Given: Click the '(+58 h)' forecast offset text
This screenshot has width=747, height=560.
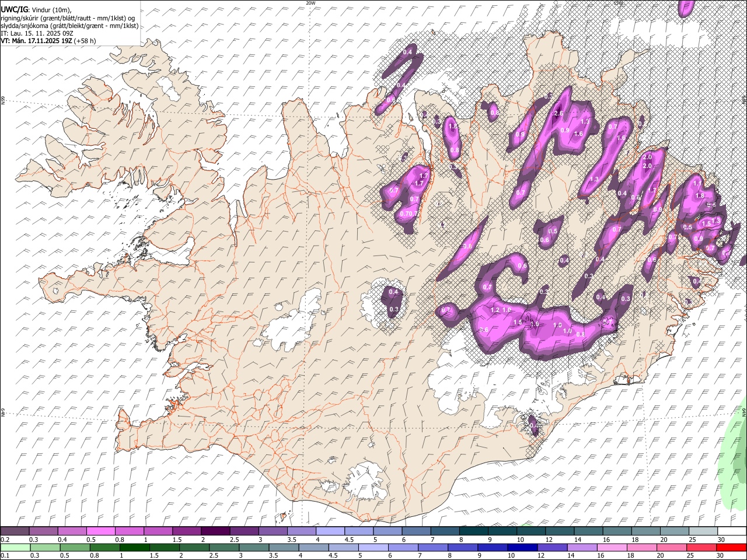Looking at the screenshot, I should 85,41.
